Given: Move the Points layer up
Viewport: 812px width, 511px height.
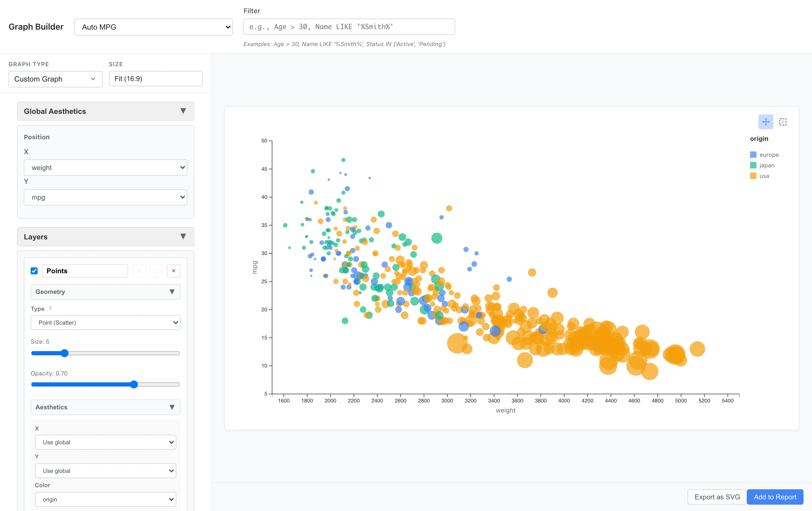Looking at the screenshot, I should (139, 271).
